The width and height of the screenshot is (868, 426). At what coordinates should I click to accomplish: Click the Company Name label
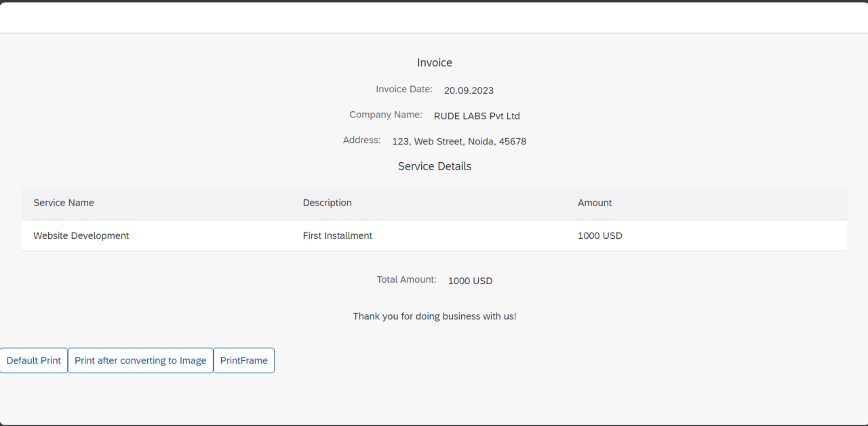386,115
